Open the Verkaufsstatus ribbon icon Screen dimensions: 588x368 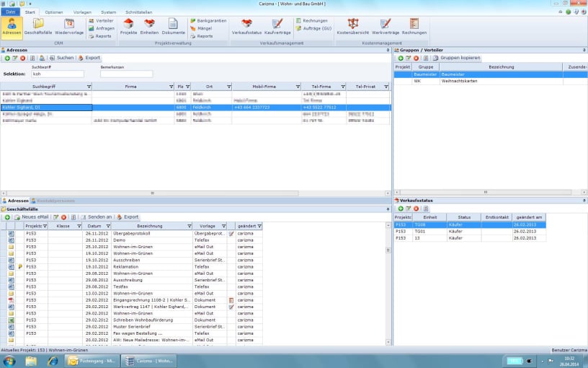246,26
